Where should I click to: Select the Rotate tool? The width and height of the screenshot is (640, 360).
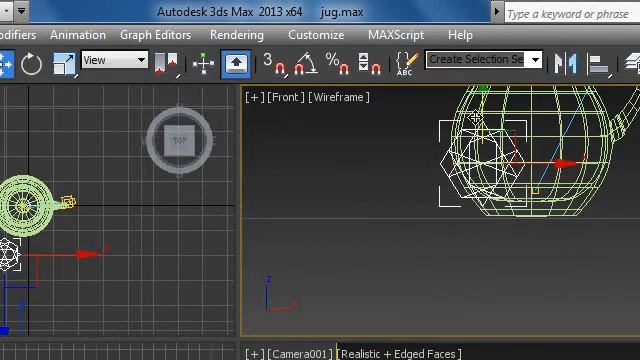[31, 64]
